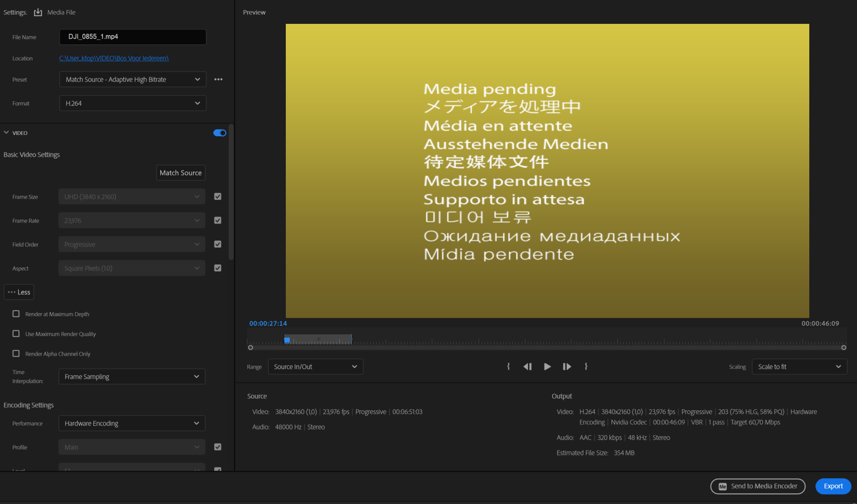The height and width of the screenshot is (504, 857).
Task: Disable the VIDEO export toggle
Action: coord(219,133)
